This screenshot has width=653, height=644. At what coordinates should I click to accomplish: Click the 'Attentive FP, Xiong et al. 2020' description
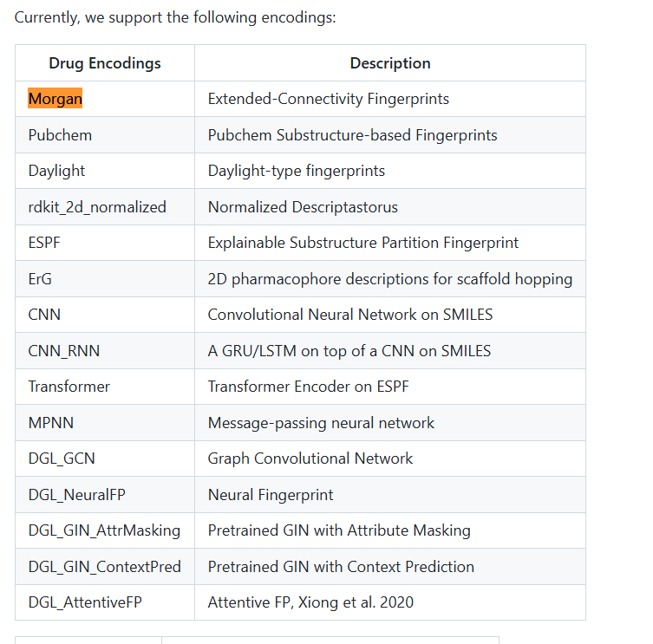coord(310,602)
